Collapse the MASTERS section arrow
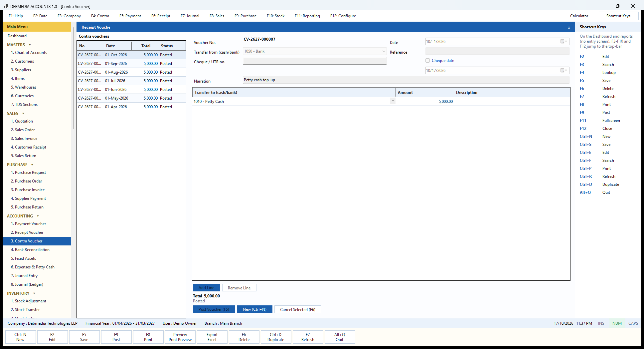This screenshot has height=349, width=644. (30, 45)
